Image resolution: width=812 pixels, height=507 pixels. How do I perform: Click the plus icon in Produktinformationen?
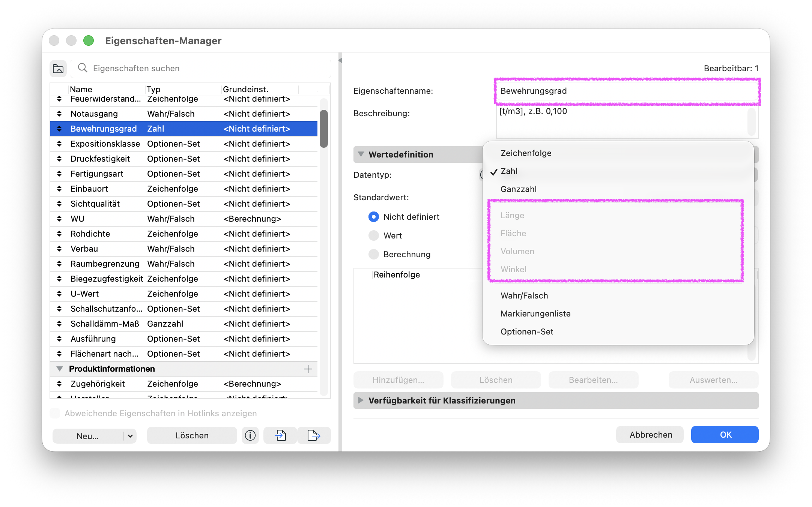pos(308,369)
